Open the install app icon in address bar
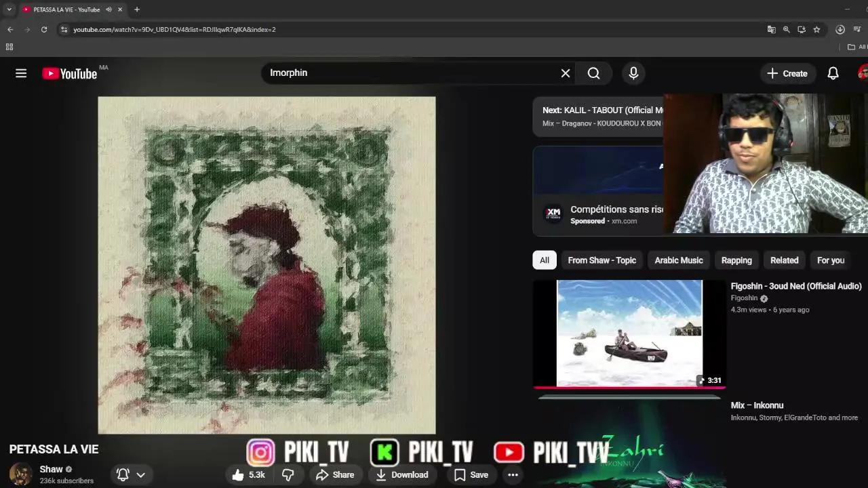This screenshot has height=488, width=868. [x=802, y=30]
